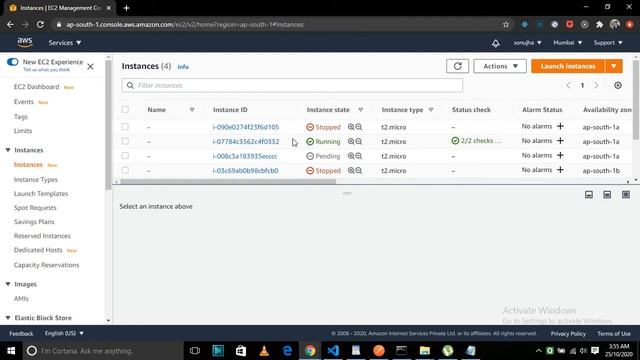Click the notifications bell icon

(x=496, y=43)
